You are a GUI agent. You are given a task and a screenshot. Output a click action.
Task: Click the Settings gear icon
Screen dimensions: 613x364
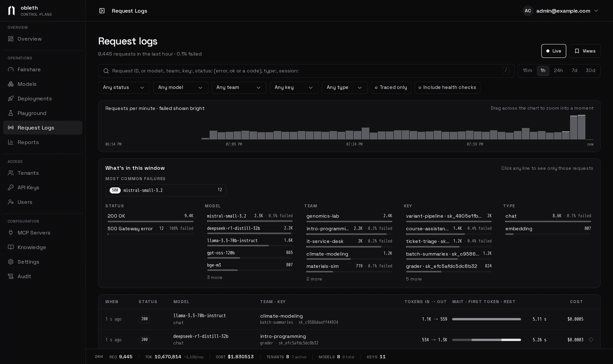coord(11,262)
